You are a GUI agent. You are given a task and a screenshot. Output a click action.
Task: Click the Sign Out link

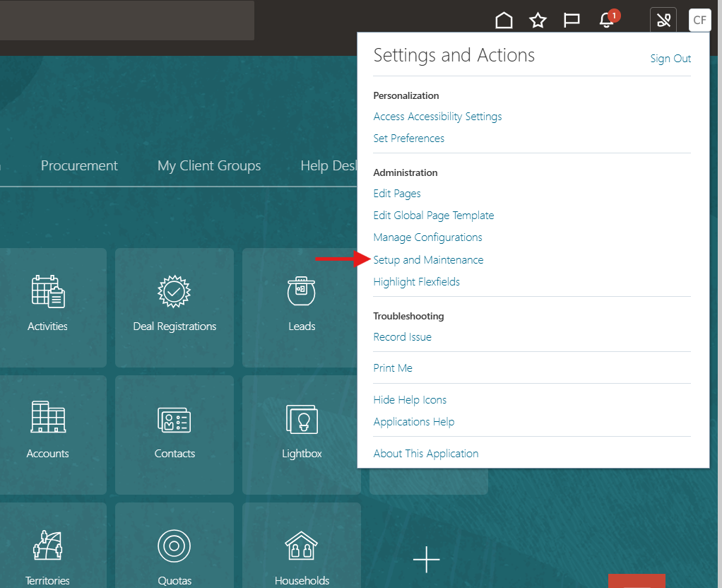670,59
